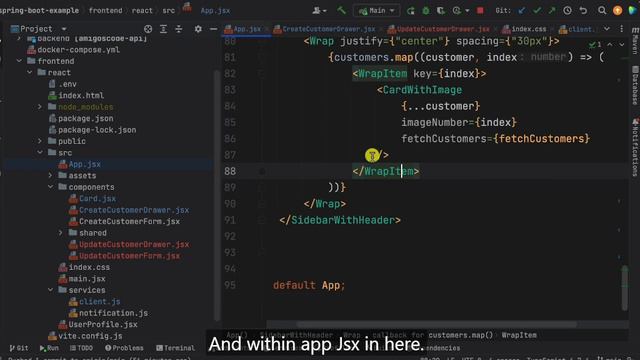Click the Profiler run icon
The width and height of the screenshot is (640, 360).
pyautogui.click(x=457, y=11)
